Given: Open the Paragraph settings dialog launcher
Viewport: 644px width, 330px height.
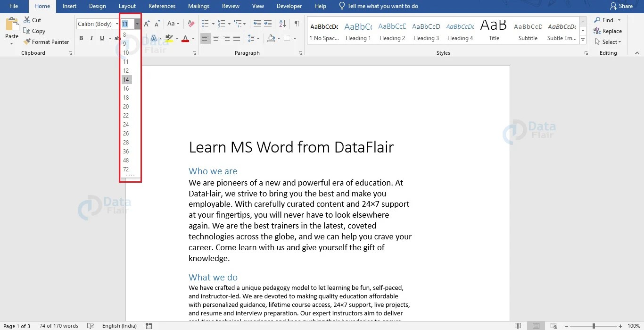Looking at the screenshot, I should pyautogui.click(x=301, y=53).
